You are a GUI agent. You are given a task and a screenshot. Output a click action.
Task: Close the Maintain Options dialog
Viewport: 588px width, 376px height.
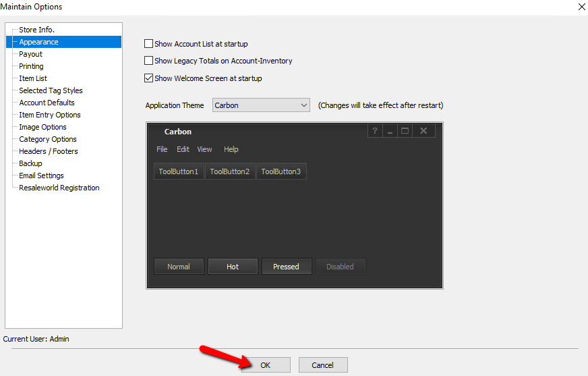[x=582, y=7]
